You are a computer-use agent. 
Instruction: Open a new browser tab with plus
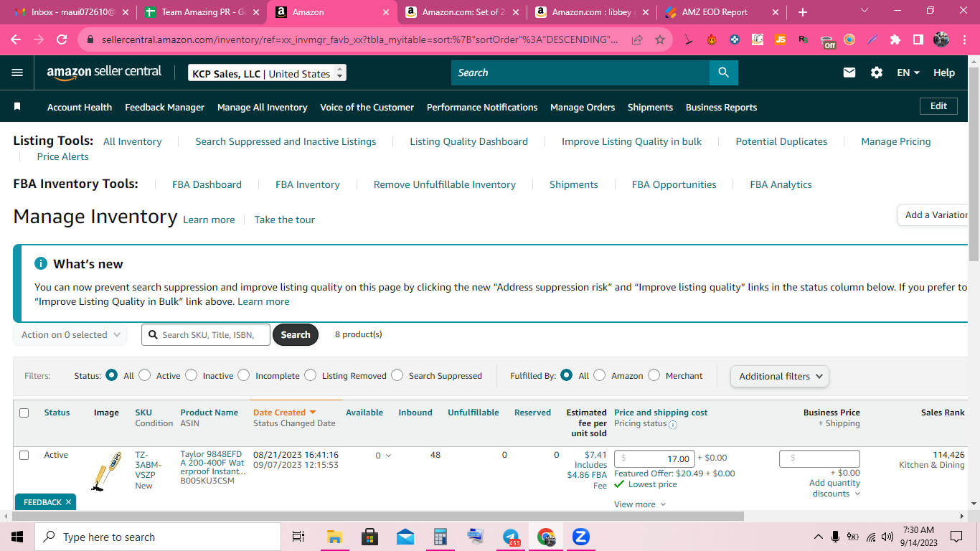pos(802,12)
